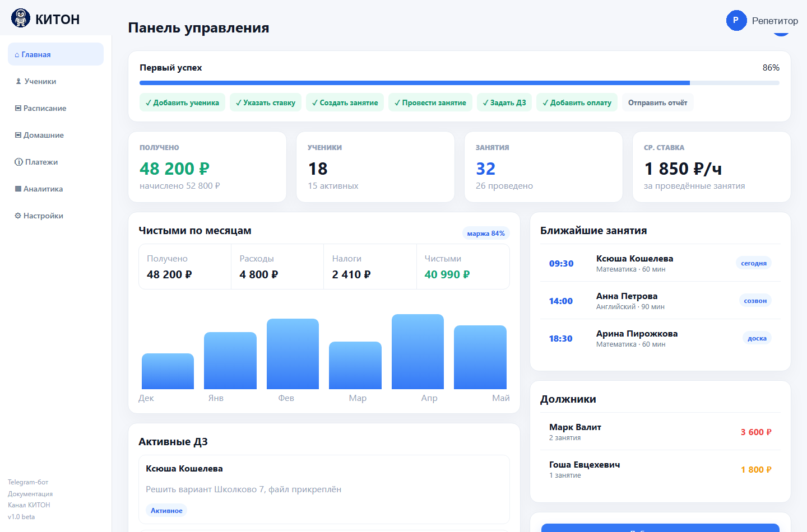Open Домашние in the sidebar
The image size is (807, 532).
[55, 135]
